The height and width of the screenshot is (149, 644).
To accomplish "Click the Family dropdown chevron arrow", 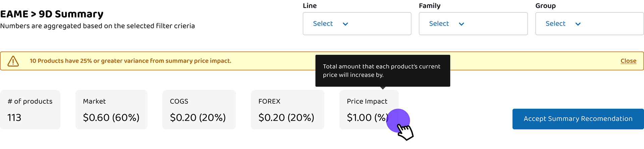I will tap(461, 24).
